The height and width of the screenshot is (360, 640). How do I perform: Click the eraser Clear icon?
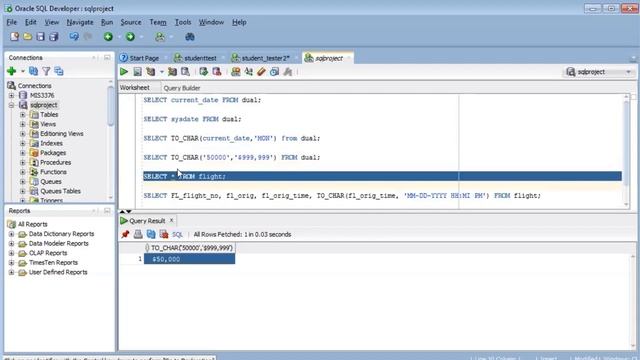coord(262,72)
